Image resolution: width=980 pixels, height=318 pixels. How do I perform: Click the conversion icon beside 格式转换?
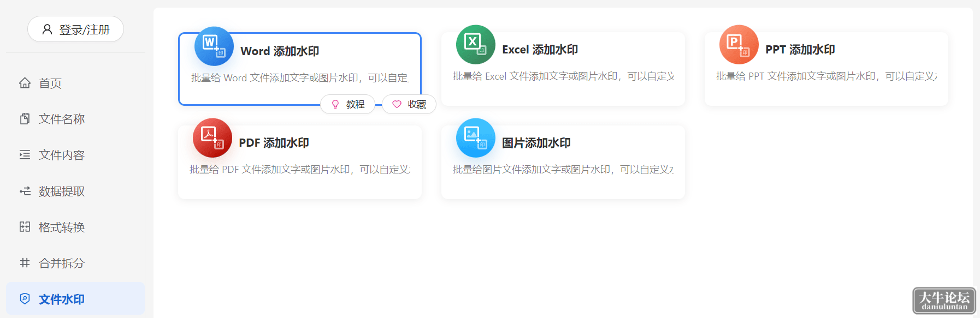pyautogui.click(x=25, y=227)
